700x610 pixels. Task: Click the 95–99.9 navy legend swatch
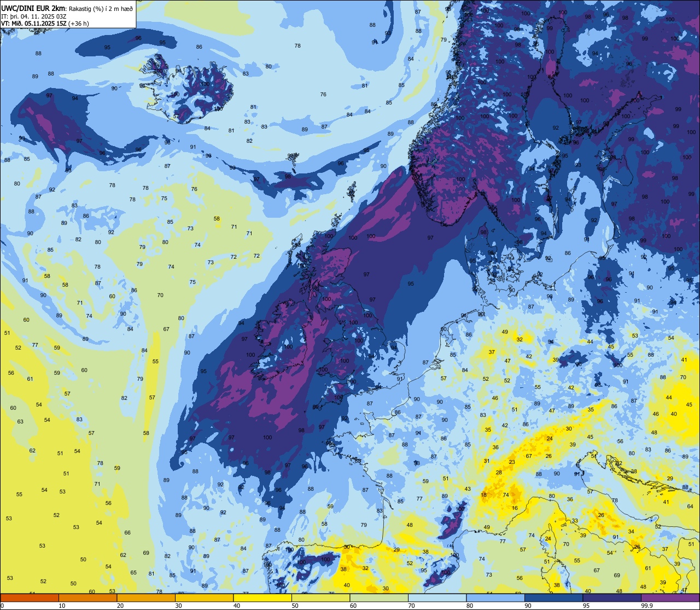[x=612, y=598]
